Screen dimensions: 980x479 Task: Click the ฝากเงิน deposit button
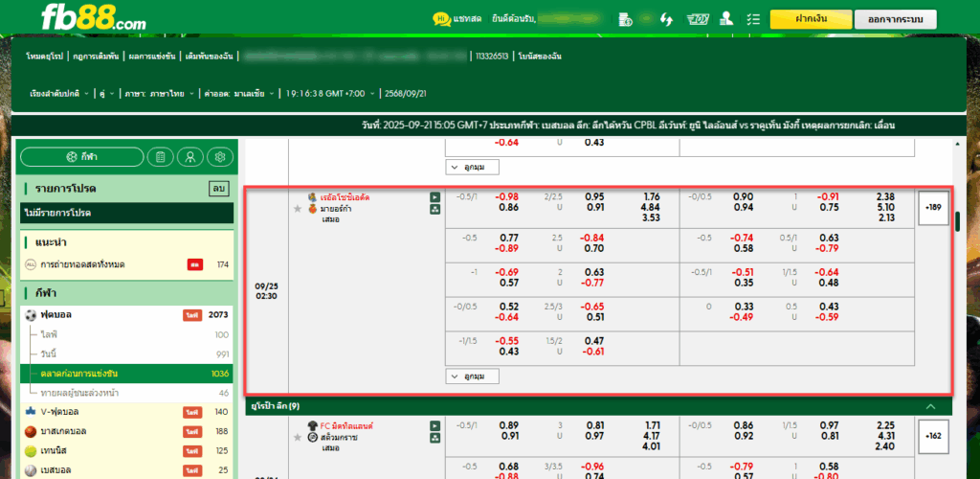[811, 19]
